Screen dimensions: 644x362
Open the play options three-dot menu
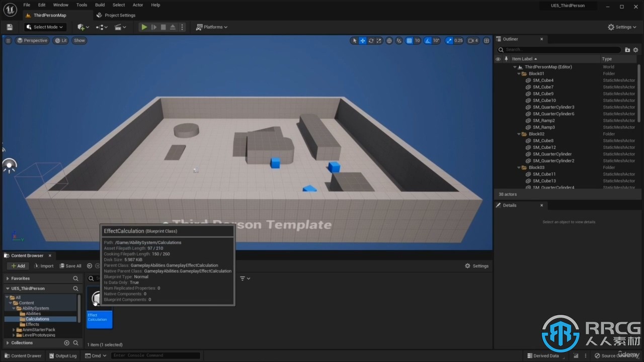click(x=182, y=27)
